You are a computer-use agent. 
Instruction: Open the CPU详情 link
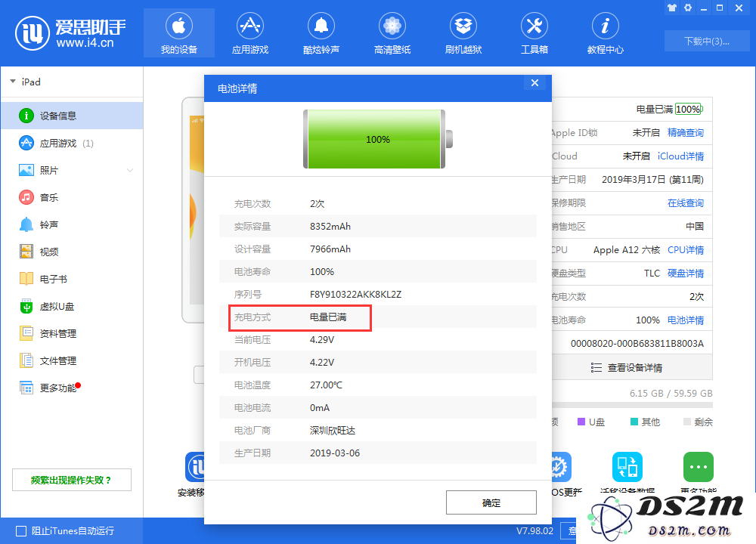click(685, 249)
